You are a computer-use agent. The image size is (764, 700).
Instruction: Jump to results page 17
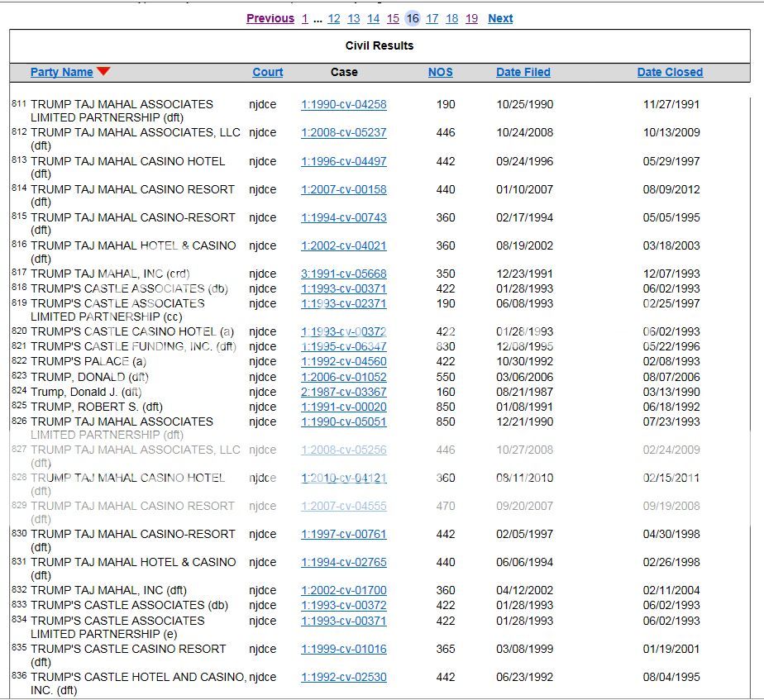tap(432, 18)
